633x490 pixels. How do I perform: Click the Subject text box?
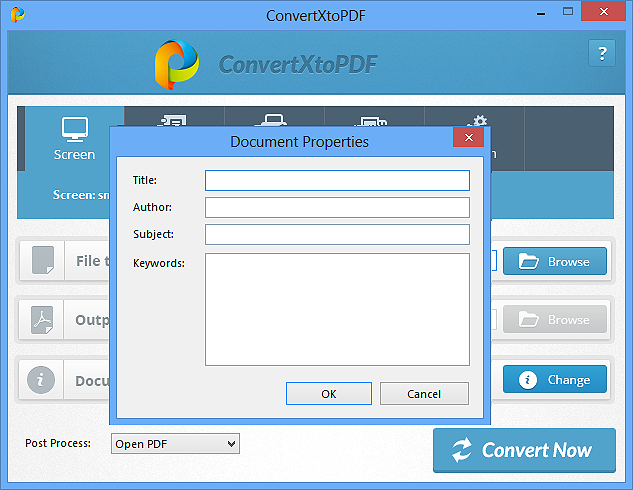(x=337, y=235)
